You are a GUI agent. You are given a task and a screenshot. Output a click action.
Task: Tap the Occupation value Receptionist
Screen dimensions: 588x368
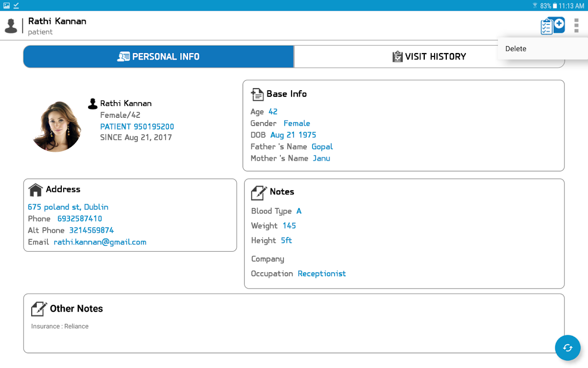tap(321, 274)
